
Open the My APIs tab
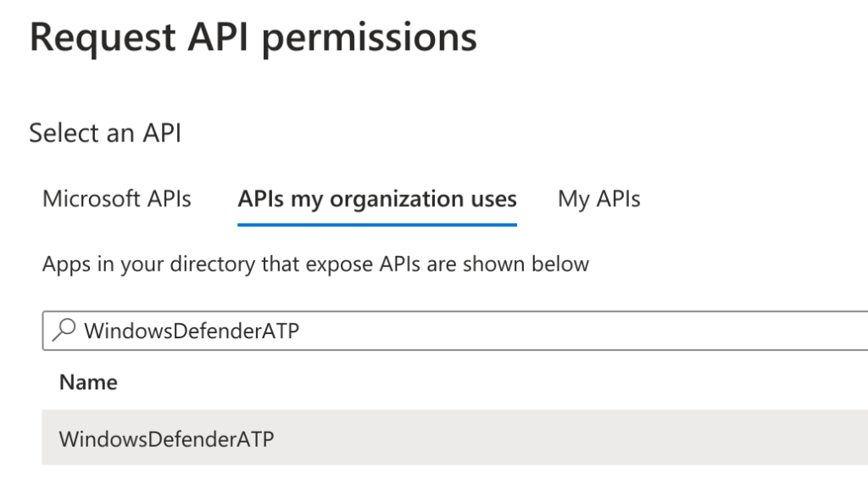(599, 199)
